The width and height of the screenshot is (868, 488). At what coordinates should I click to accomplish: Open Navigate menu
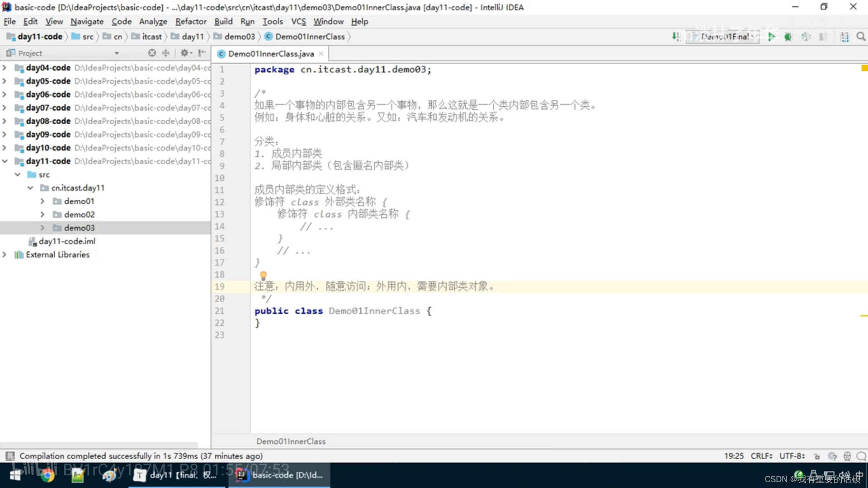point(87,21)
